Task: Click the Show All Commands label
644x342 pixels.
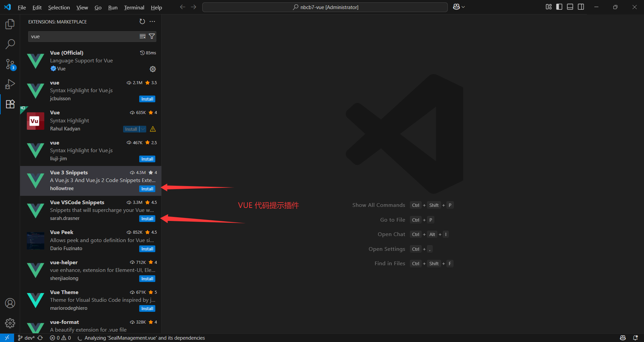Action: [x=379, y=205]
